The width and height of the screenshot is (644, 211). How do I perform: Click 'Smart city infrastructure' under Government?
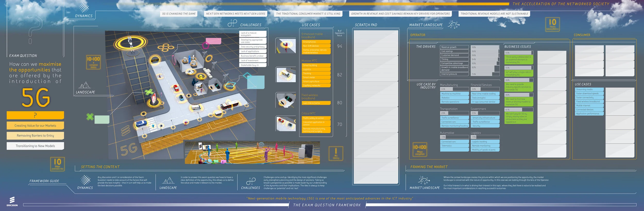(x=485, y=118)
